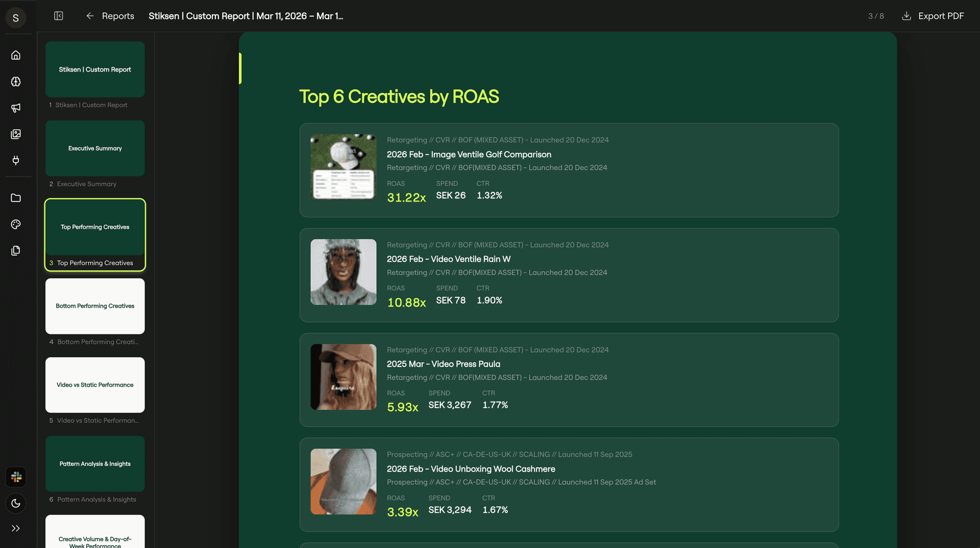Open the folder icon in the sidebar
Image resolution: width=980 pixels, height=548 pixels.
point(16,198)
